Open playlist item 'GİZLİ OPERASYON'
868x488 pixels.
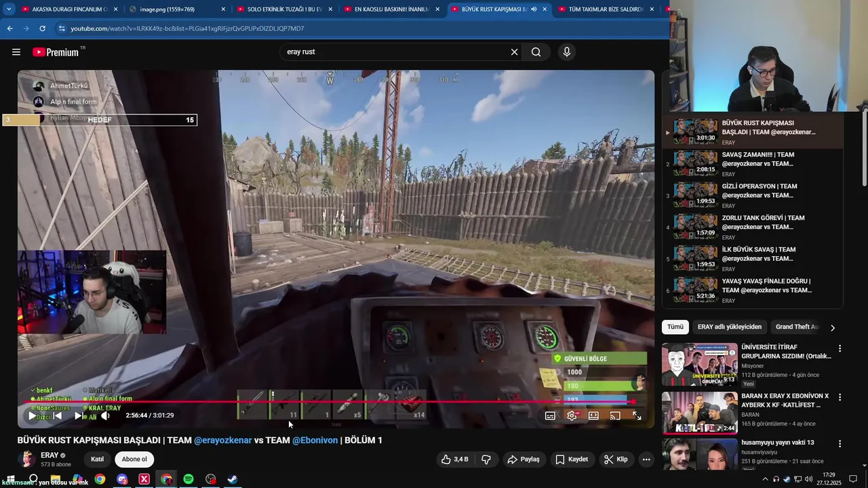[753, 196]
